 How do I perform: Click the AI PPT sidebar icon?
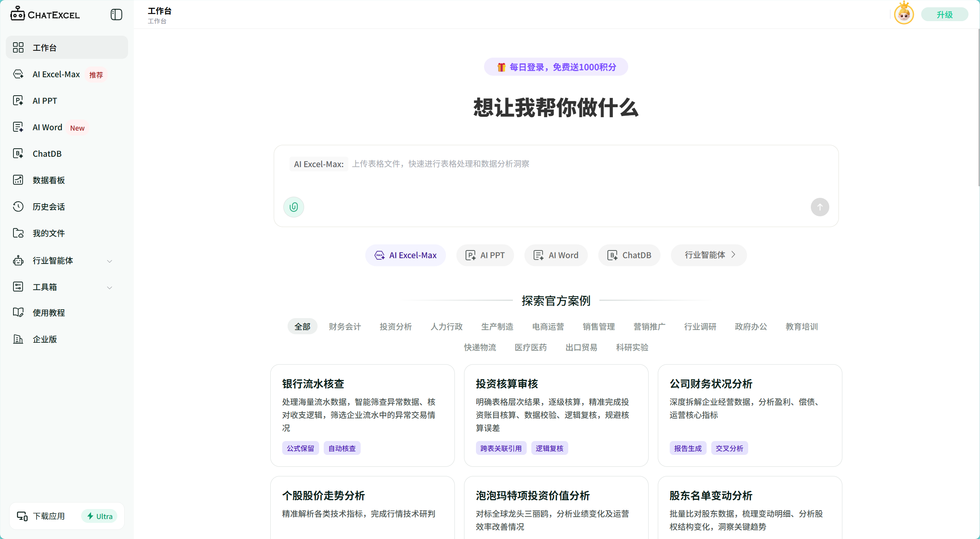tap(18, 101)
